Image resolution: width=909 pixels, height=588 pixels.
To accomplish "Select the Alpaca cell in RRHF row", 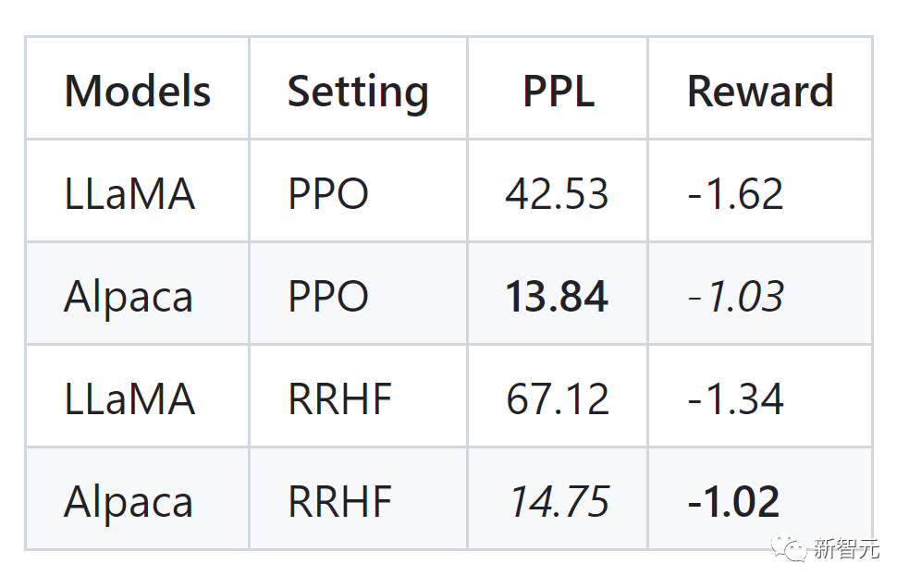I will pos(129,502).
